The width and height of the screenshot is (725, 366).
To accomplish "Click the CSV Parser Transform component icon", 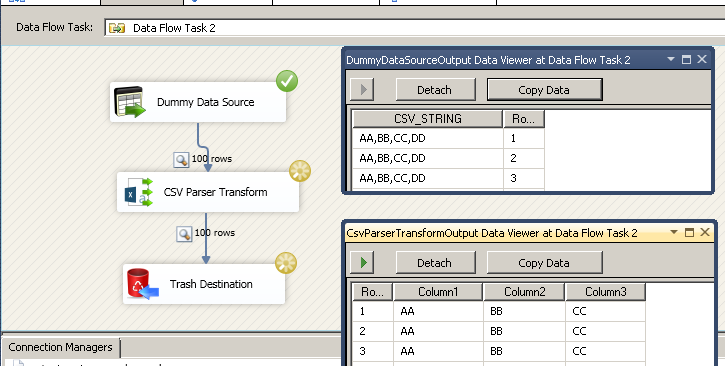I will tap(139, 192).
